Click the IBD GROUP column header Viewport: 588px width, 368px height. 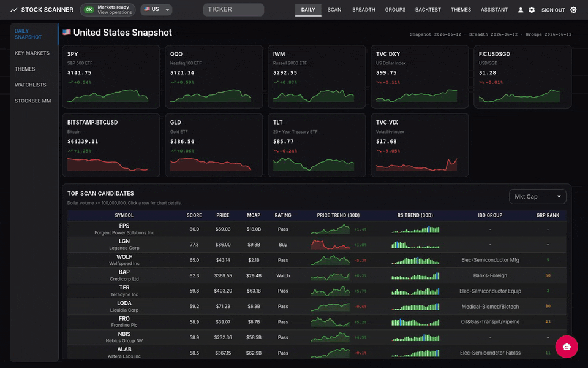pyautogui.click(x=490, y=215)
